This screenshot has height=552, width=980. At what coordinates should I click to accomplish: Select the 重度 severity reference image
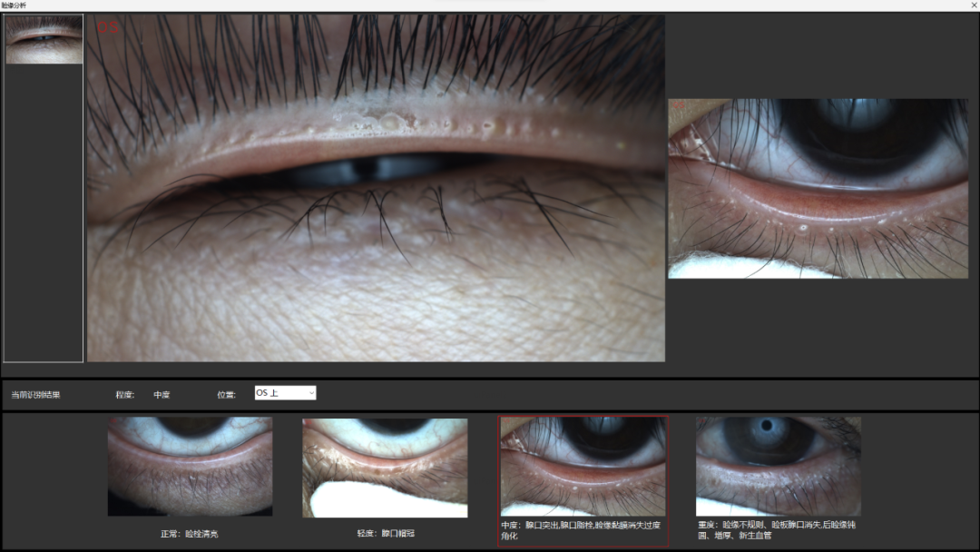click(779, 466)
